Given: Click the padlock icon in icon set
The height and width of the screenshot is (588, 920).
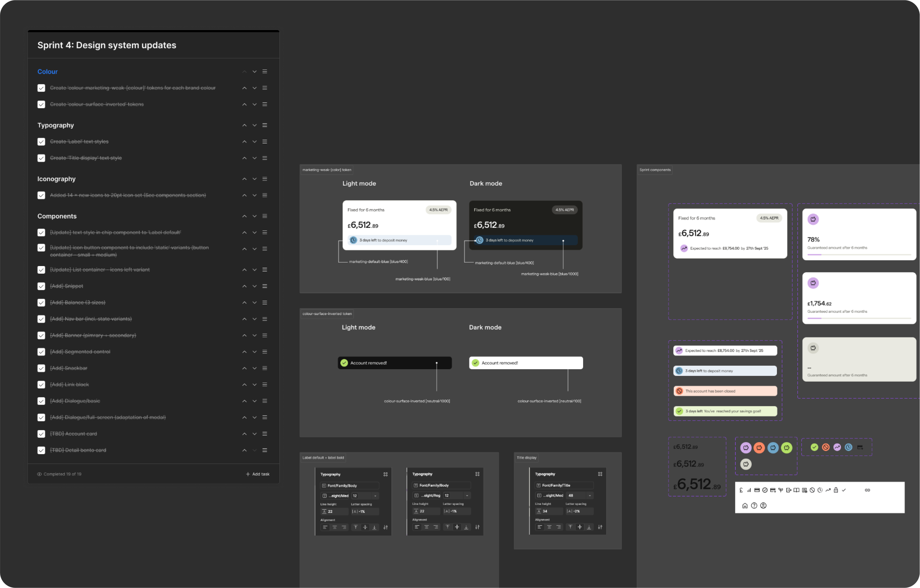Looking at the screenshot, I should tap(836, 490).
